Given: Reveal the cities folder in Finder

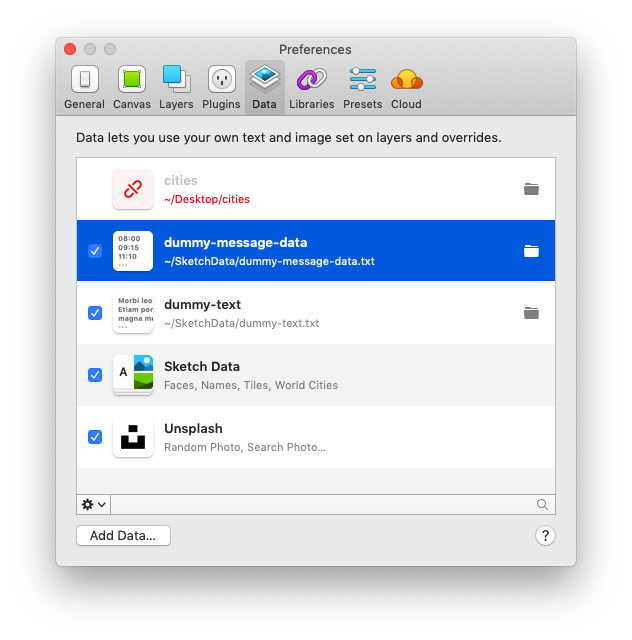Looking at the screenshot, I should click(x=531, y=189).
